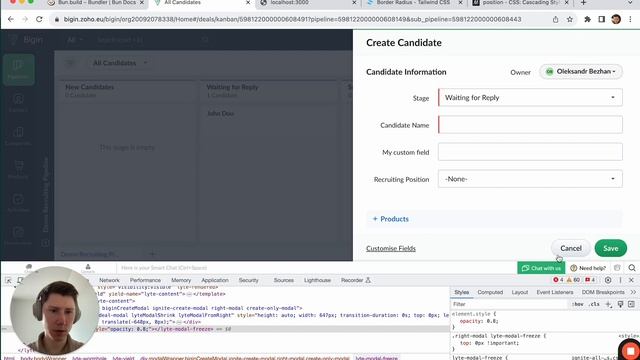Close the DevTools panel
640x360 pixels.
(x=631, y=280)
